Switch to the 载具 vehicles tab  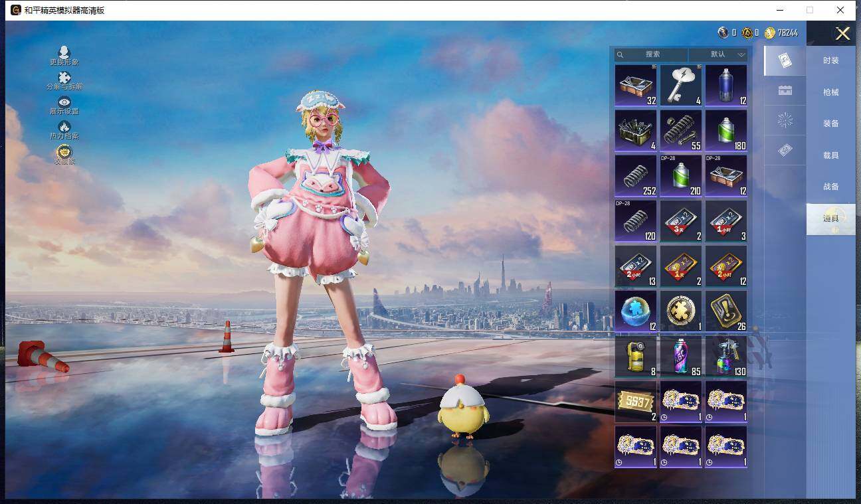click(831, 155)
